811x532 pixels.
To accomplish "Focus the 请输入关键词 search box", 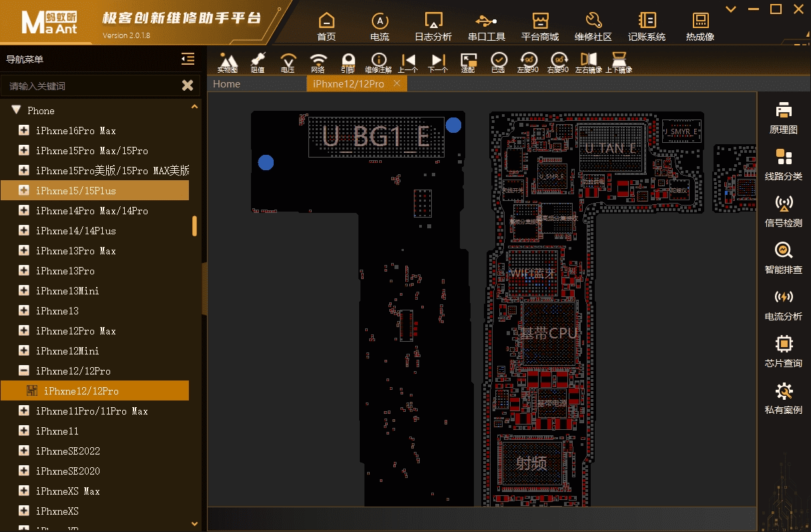I will (x=90, y=85).
